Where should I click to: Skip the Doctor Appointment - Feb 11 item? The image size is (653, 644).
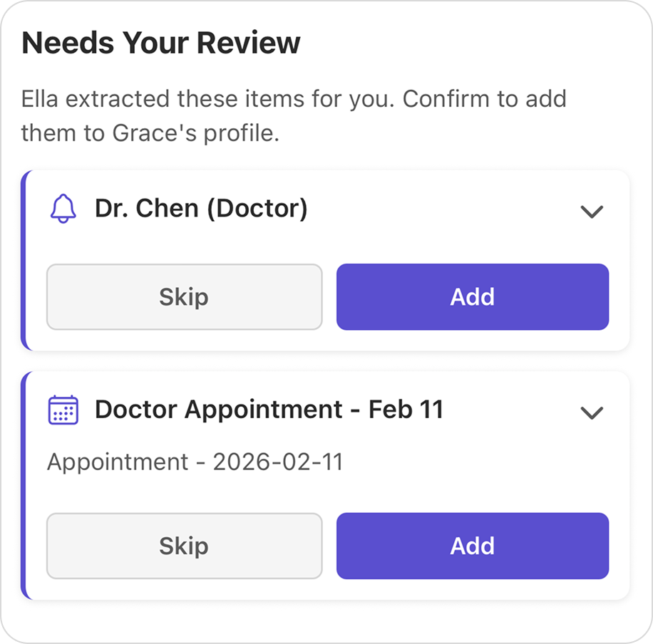[184, 546]
